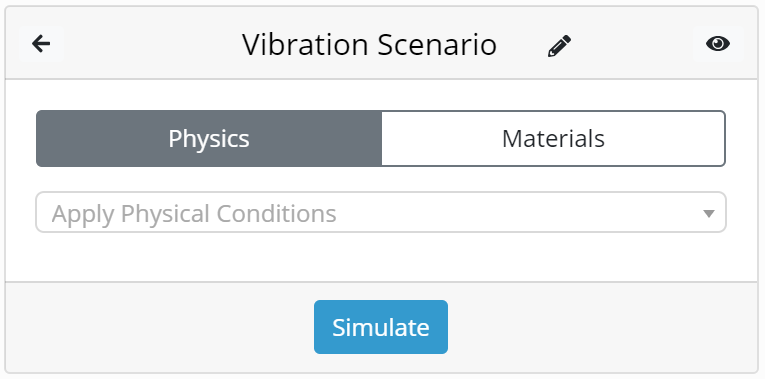Screen dimensions: 765x379
Task: Go back using the left arrow
Action: (x=41, y=44)
